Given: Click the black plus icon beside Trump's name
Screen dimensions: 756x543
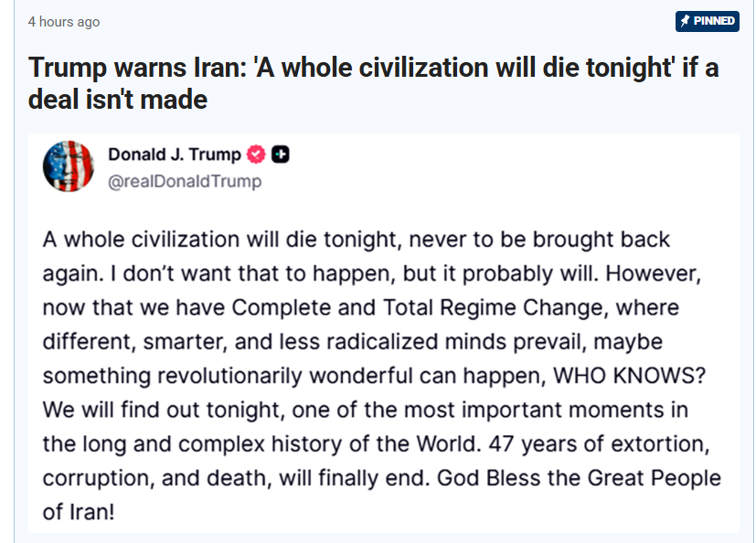Looking at the screenshot, I should (x=281, y=154).
